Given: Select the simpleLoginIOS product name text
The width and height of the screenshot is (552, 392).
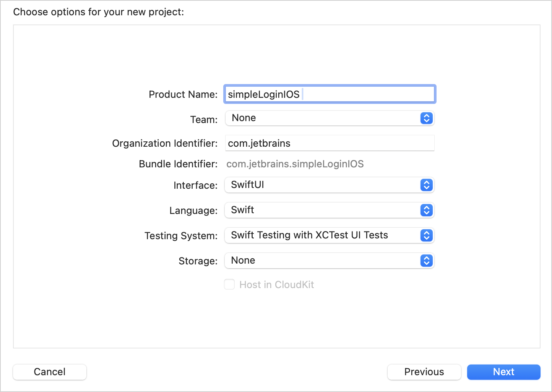Looking at the screenshot, I should [263, 94].
